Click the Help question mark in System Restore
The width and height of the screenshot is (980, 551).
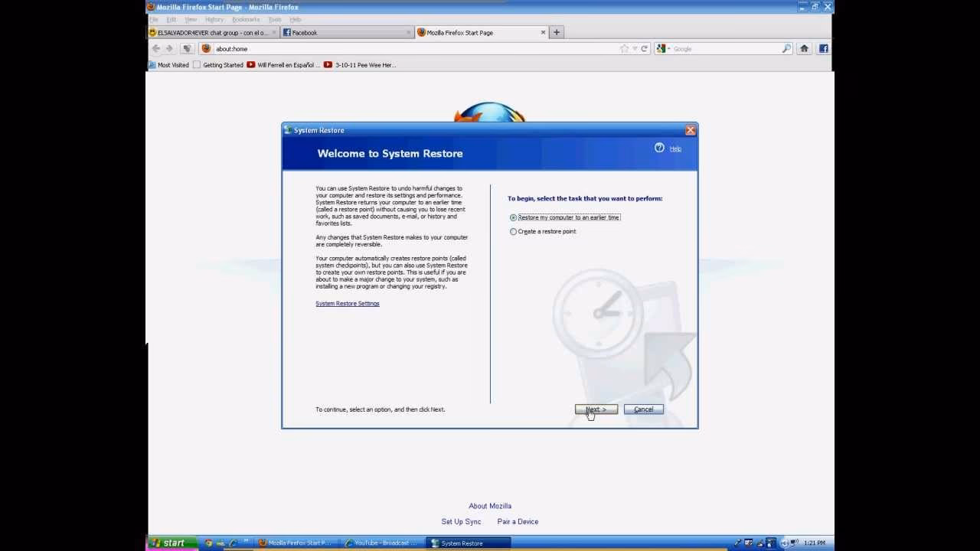point(659,148)
